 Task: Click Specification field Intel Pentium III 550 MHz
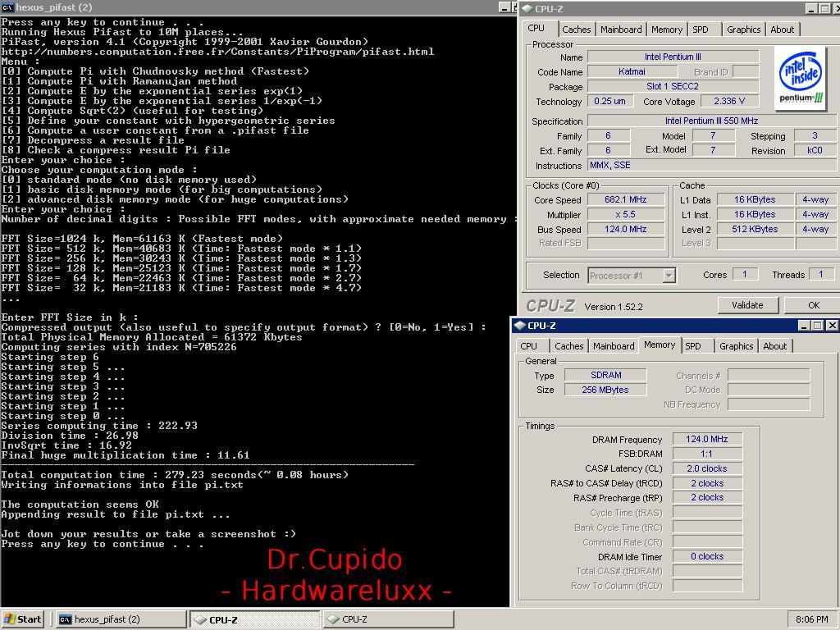pos(712,121)
